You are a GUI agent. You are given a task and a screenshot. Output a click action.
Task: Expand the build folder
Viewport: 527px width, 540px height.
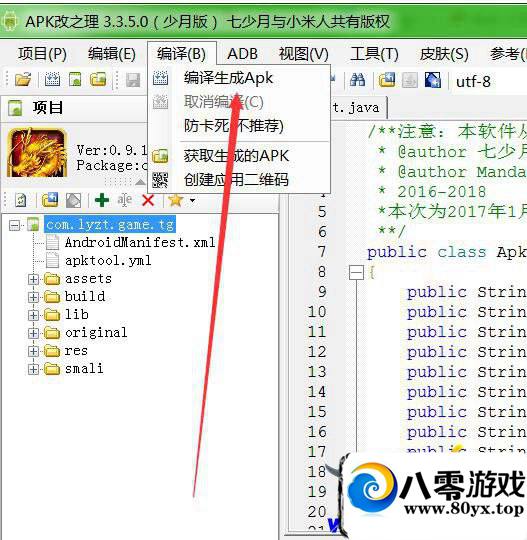click(x=33, y=297)
